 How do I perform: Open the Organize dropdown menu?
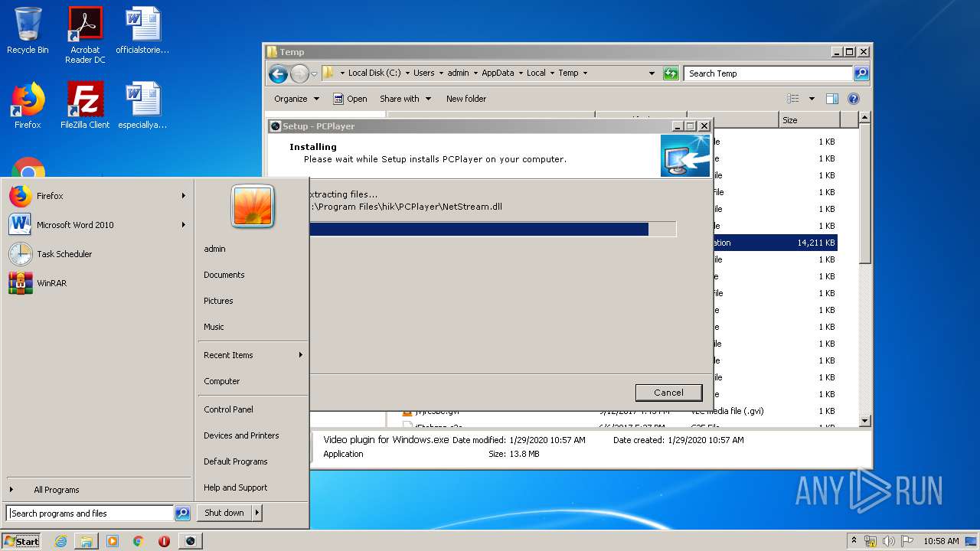click(296, 99)
